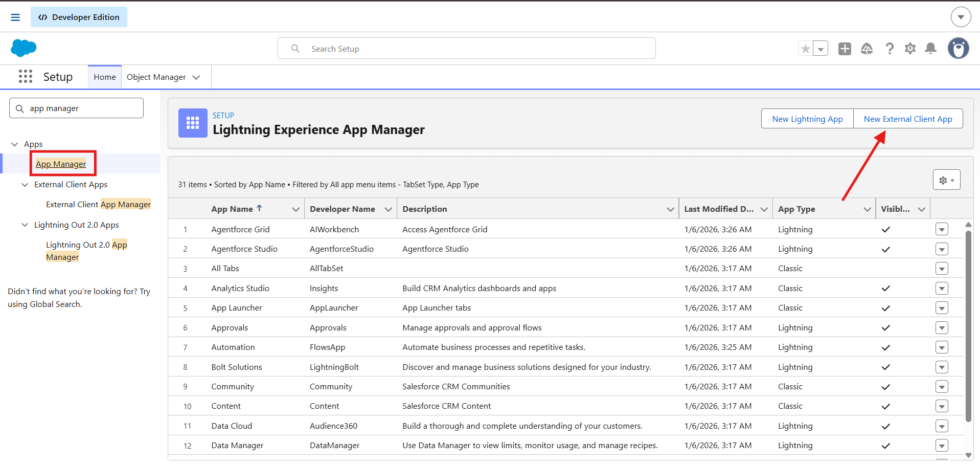
Task: Open Lightning Out 2.0 App Manager link
Action: click(86, 251)
